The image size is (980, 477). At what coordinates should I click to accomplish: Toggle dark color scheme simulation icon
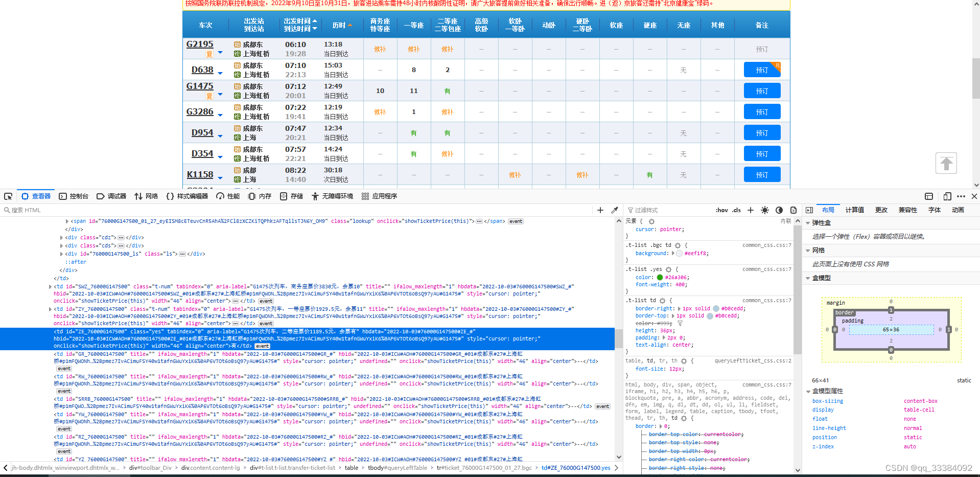pyautogui.click(x=779, y=210)
